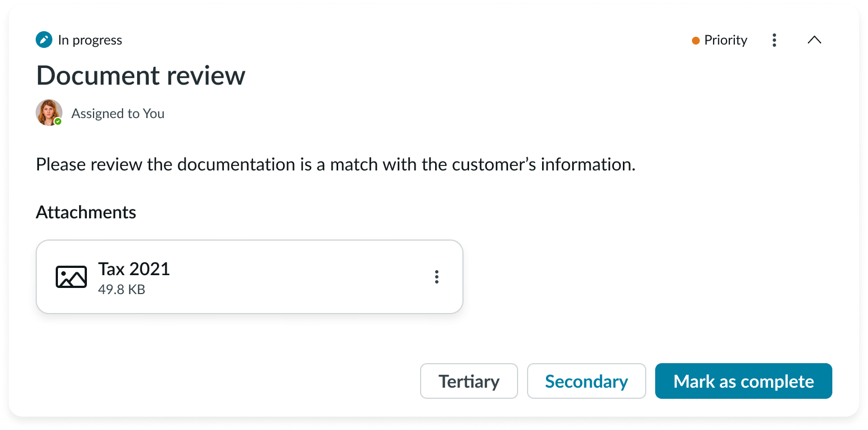Click the 49.8 KB file size text

(121, 290)
